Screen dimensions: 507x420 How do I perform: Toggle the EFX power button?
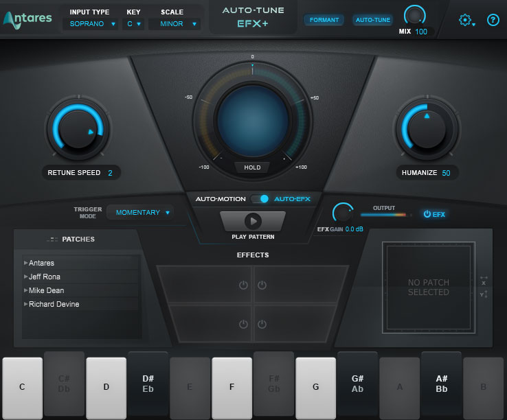pos(434,214)
